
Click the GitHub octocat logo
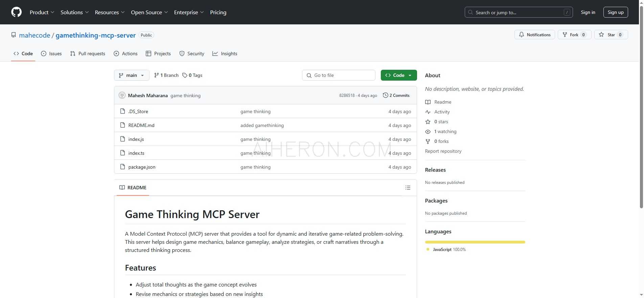(16, 12)
